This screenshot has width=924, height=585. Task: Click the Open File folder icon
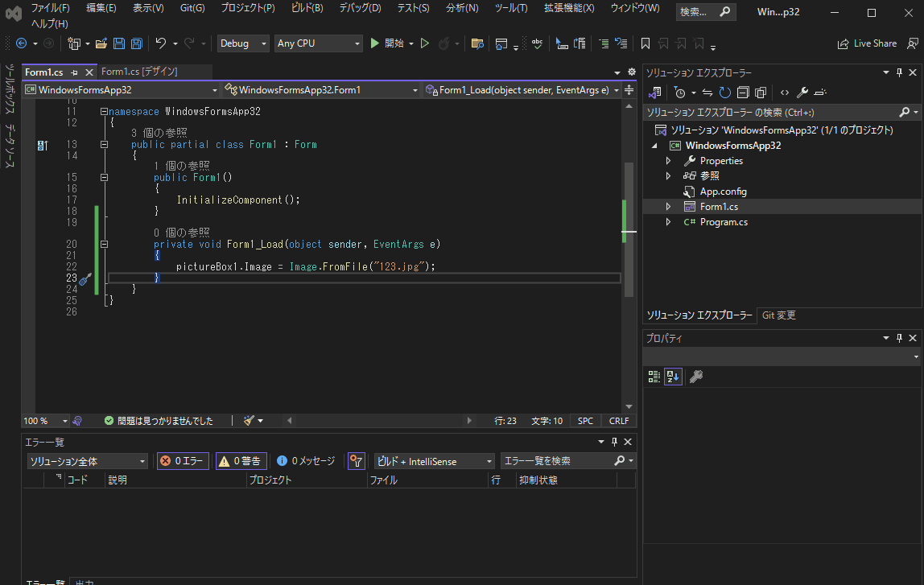coord(101,43)
